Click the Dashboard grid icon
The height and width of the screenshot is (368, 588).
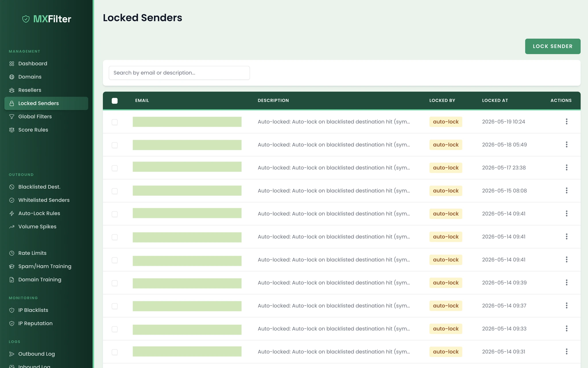pos(12,64)
